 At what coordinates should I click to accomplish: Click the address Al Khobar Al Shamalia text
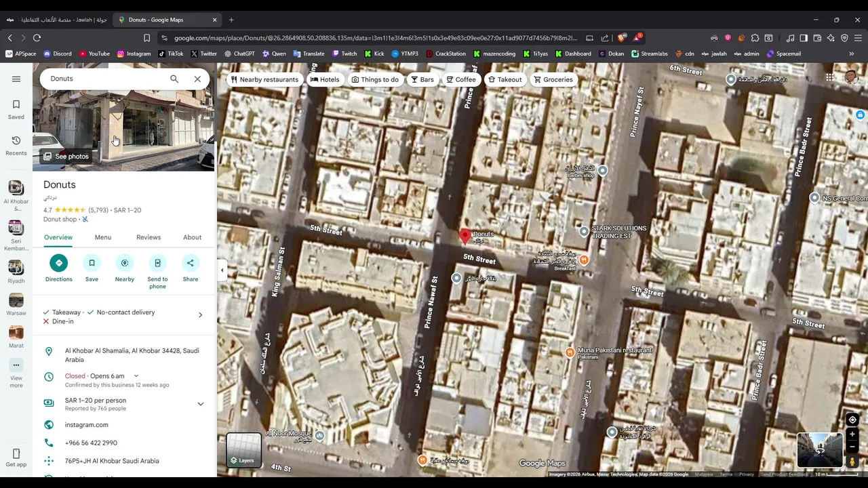click(x=132, y=355)
